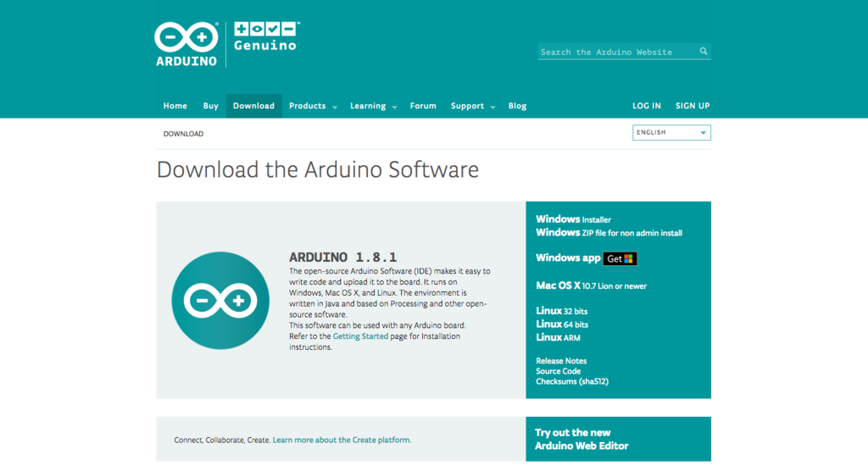Download Mac OS X 10.7 Lion or newer
The height and width of the screenshot is (471, 868).
coord(591,285)
